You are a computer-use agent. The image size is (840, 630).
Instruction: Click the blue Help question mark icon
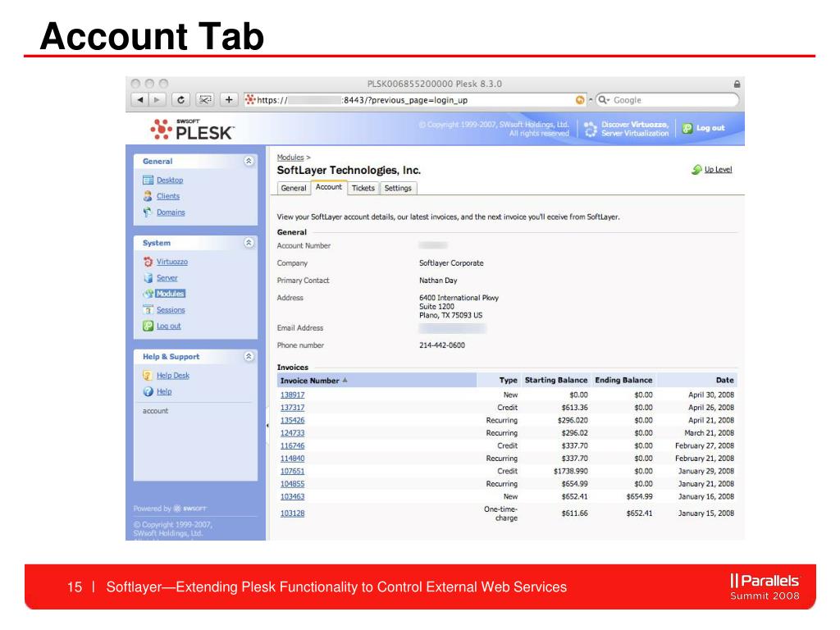point(148,391)
